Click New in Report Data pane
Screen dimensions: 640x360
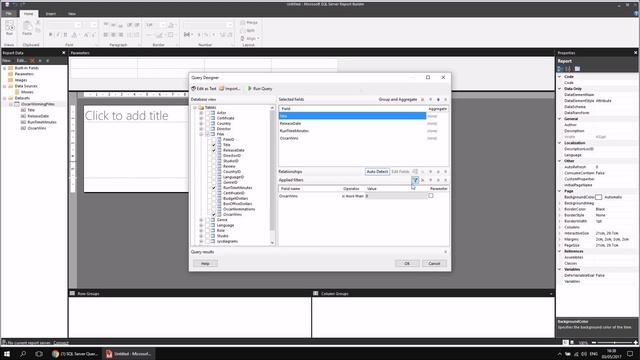pyautogui.click(x=7, y=60)
